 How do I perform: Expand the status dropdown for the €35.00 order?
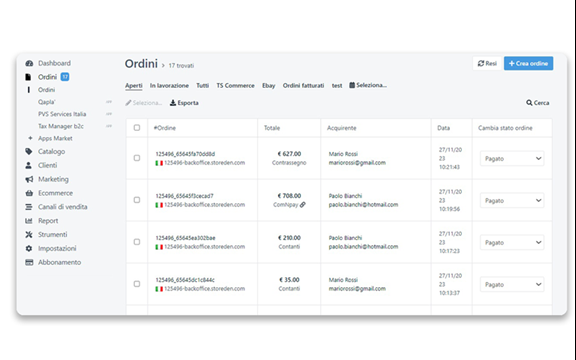point(512,285)
